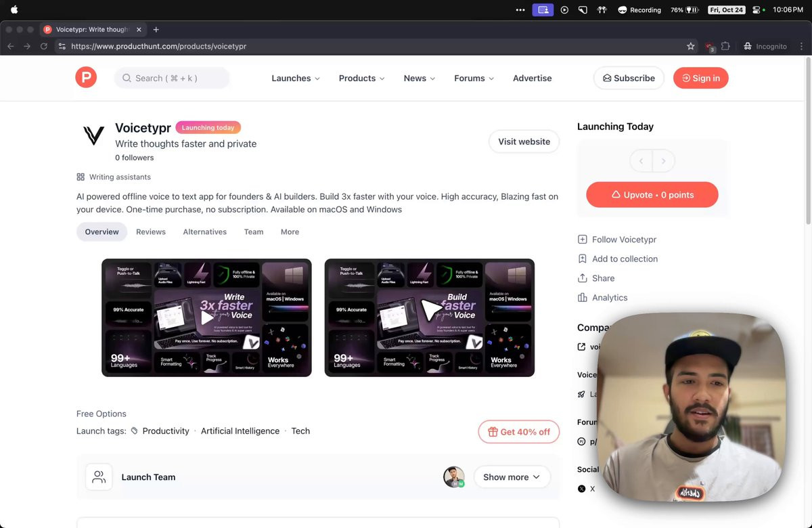Click the previous launch arrow
The height and width of the screenshot is (528, 812).
641,160
